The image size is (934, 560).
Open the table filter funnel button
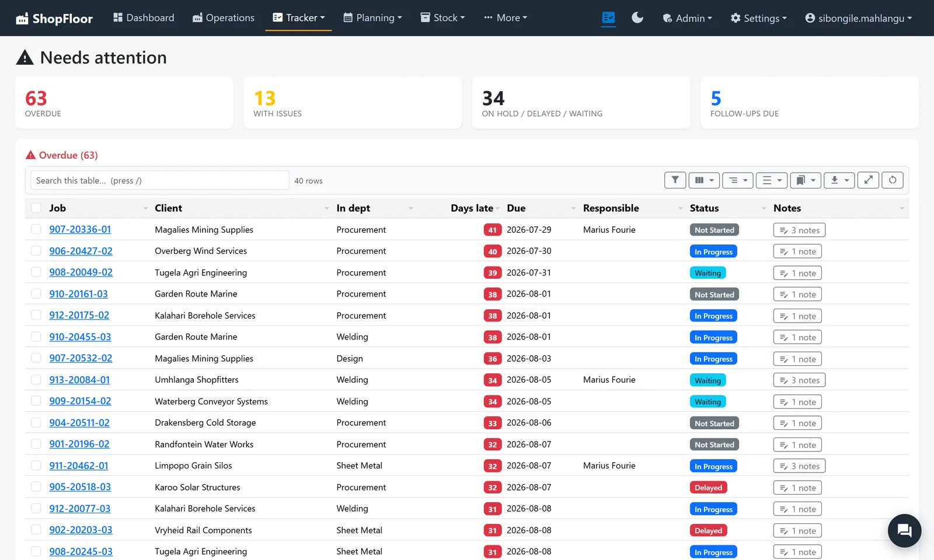pos(675,180)
